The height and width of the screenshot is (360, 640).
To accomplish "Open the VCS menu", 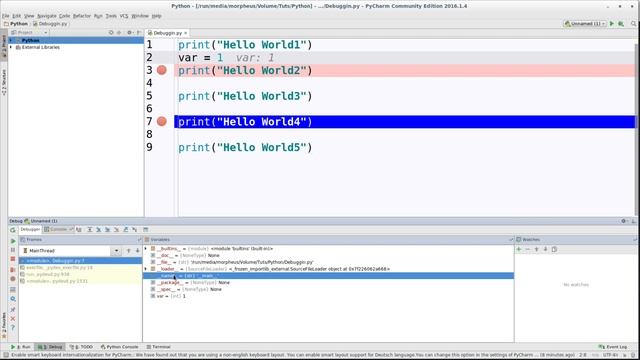I will tap(124, 16).
